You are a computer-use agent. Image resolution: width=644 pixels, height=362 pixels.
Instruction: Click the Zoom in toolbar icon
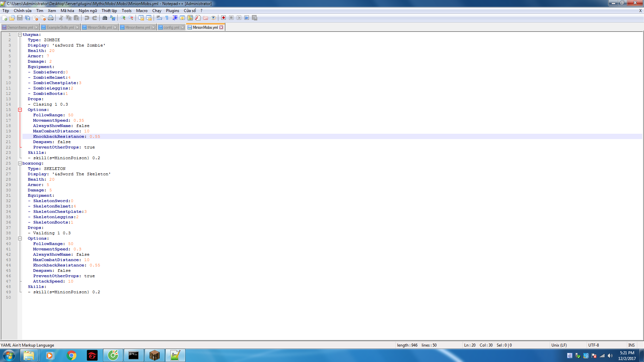[123, 18]
